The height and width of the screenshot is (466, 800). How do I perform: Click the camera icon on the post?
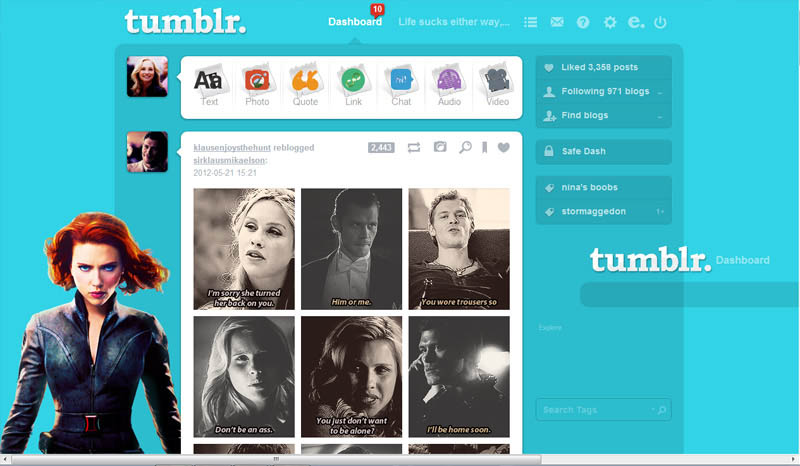pyautogui.click(x=440, y=147)
